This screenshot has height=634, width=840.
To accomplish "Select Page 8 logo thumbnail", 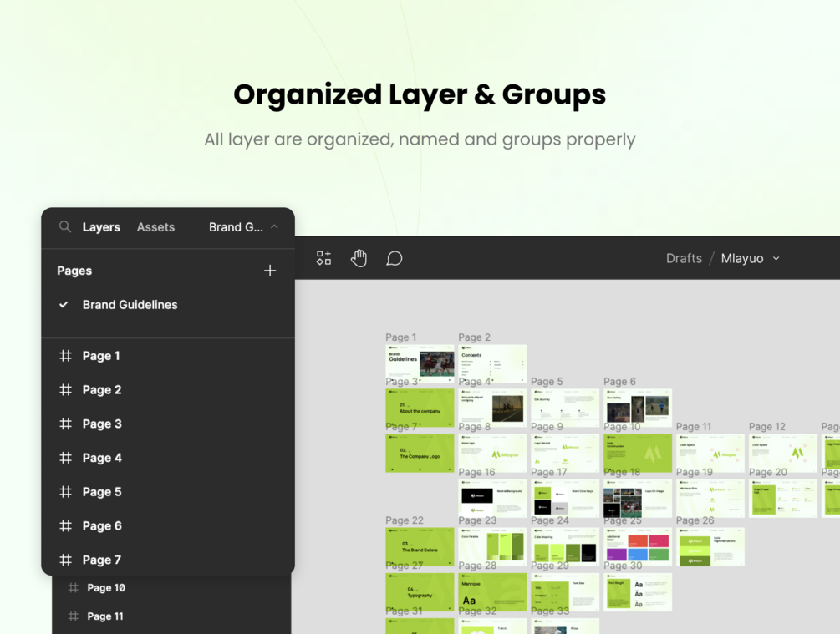I will tap(492, 453).
